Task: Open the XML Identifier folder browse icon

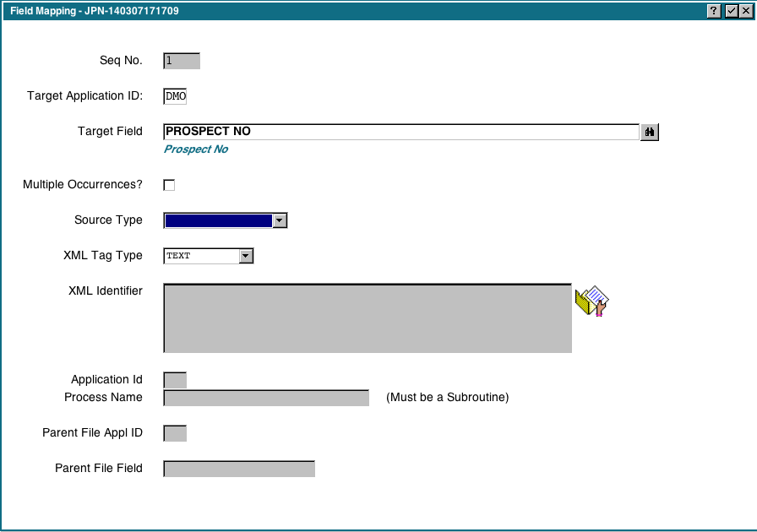Action: click(x=591, y=301)
